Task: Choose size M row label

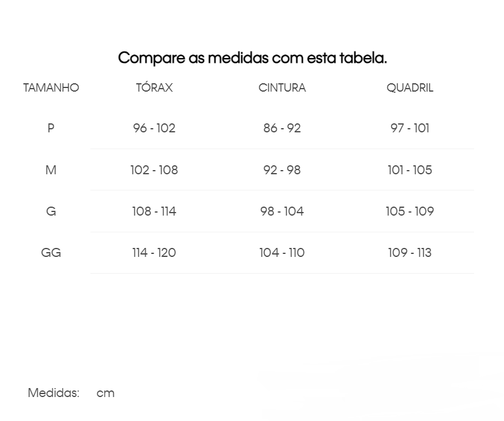Action: (51, 170)
